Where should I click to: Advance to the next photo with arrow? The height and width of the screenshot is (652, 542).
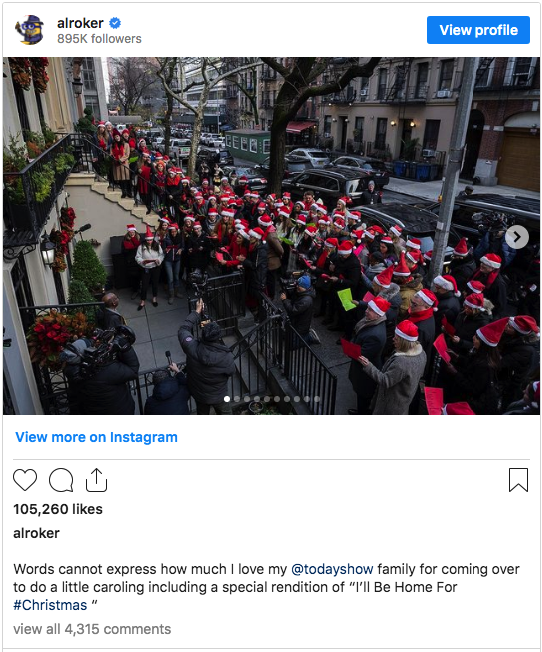[x=517, y=237]
